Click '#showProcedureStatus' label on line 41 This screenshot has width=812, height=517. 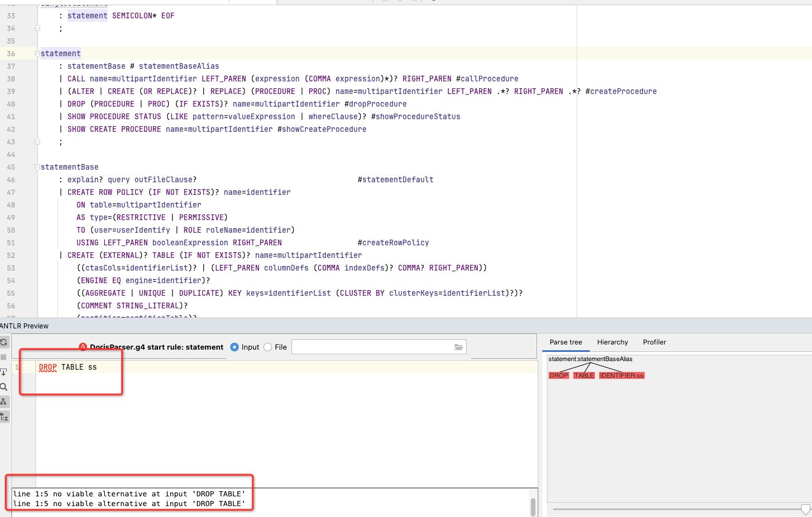point(416,117)
